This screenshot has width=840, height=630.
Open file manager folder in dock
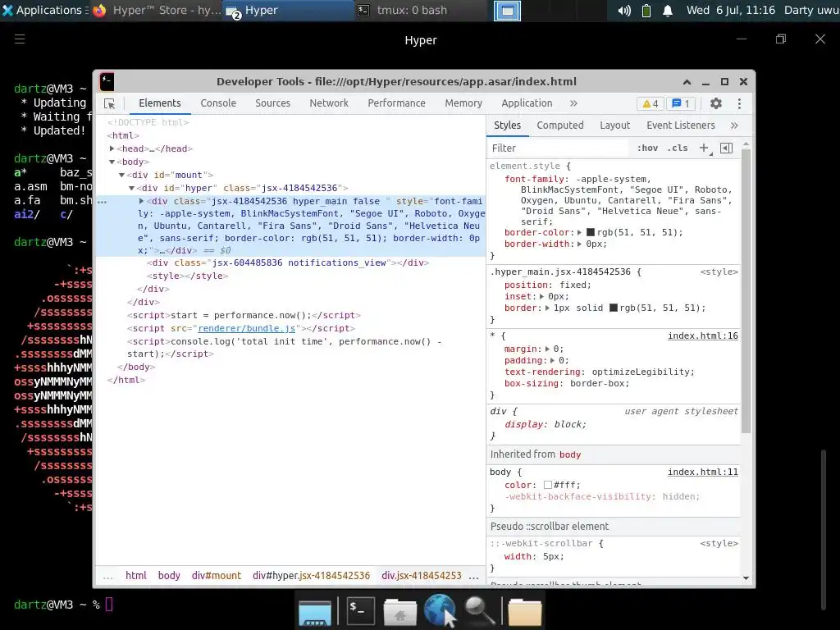click(525, 612)
